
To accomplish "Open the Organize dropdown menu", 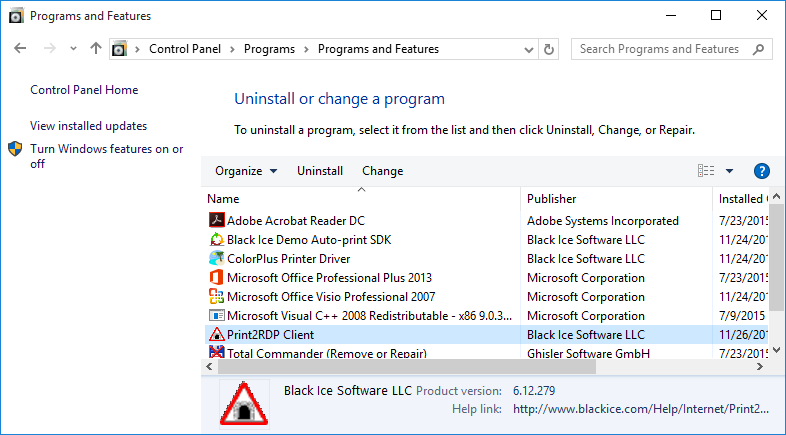I will coord(246,171).
